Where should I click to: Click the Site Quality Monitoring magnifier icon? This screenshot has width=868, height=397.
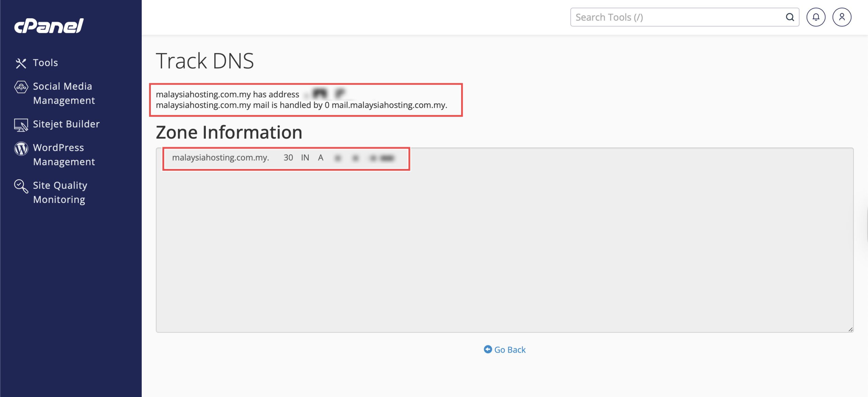21,186
